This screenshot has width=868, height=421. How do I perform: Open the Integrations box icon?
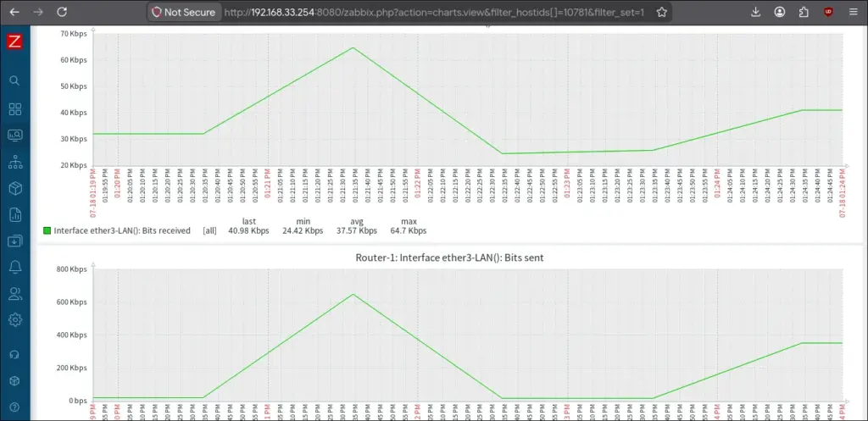tap(15, 381)
